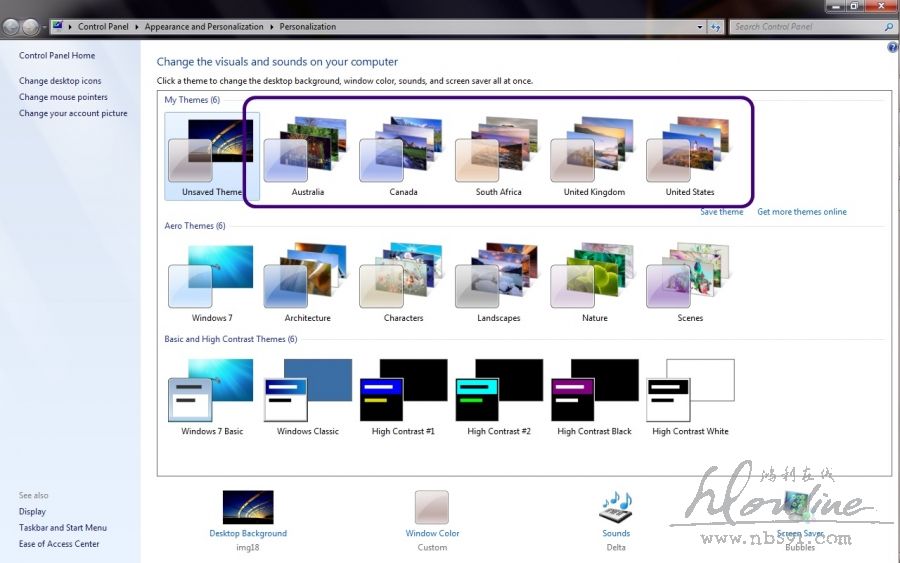Expand the Control Panel breadcrumb arrow
This screenshot has height=563, width=900.
[x=138, y=27]
